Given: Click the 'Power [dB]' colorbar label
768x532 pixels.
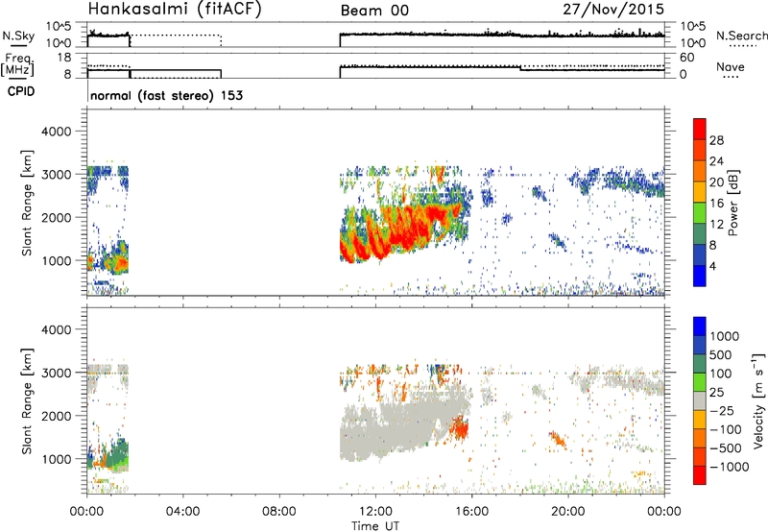Looking at the screenshot, I should (x=733, y=203).
